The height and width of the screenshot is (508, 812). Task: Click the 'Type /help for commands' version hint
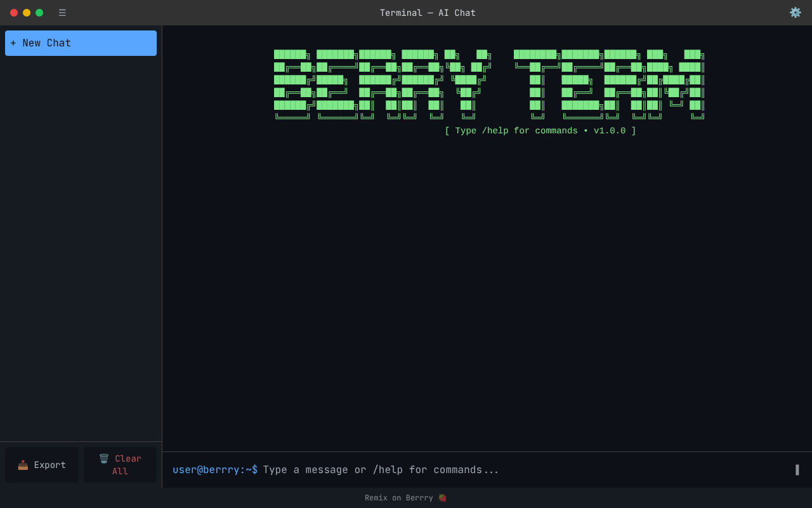click(540, 131)
